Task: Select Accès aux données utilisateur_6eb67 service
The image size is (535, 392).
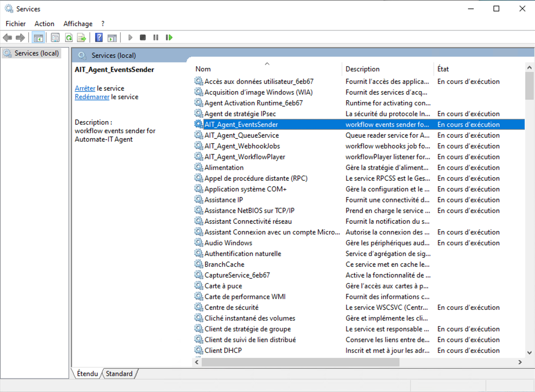Action: click(258, 82)
